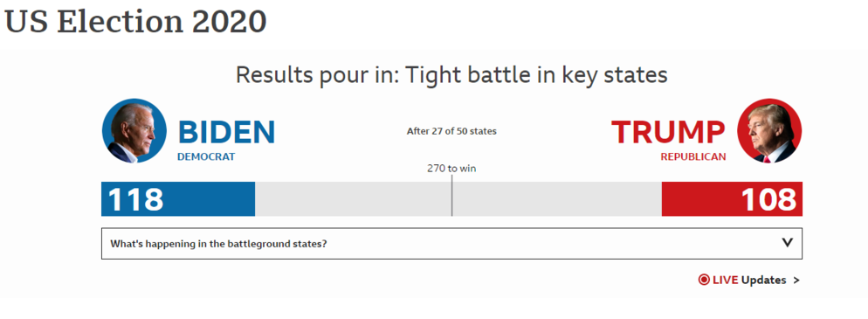Image resolution: width=868 pixels, height=319 pixels.
Task: Click Trump's circular portrait photo
Action: coord(769,131)
